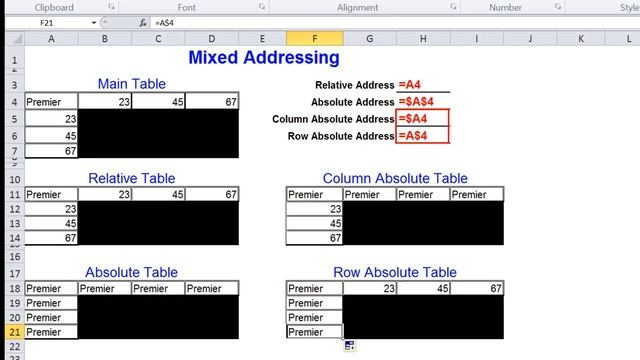Select column A header

51,39
